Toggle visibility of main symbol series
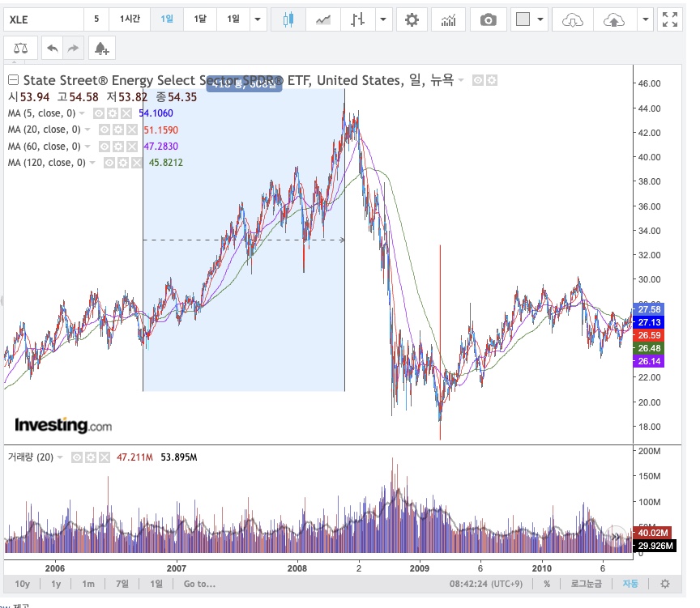 (478, 80)
